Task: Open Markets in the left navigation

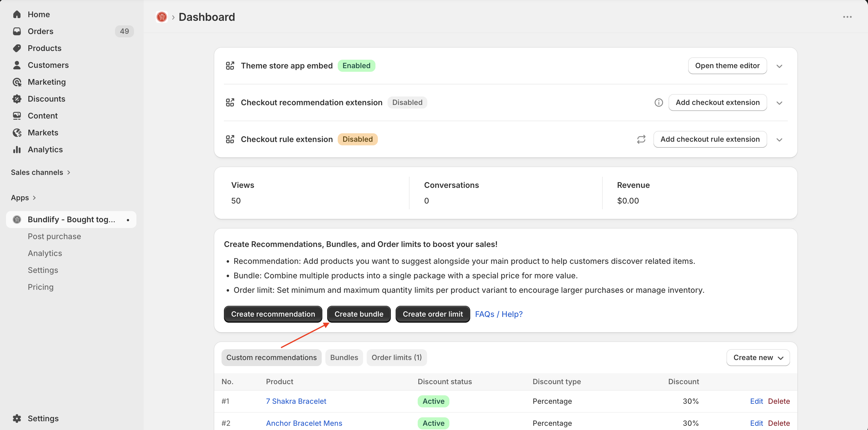Action: click(x=43, y=133)
